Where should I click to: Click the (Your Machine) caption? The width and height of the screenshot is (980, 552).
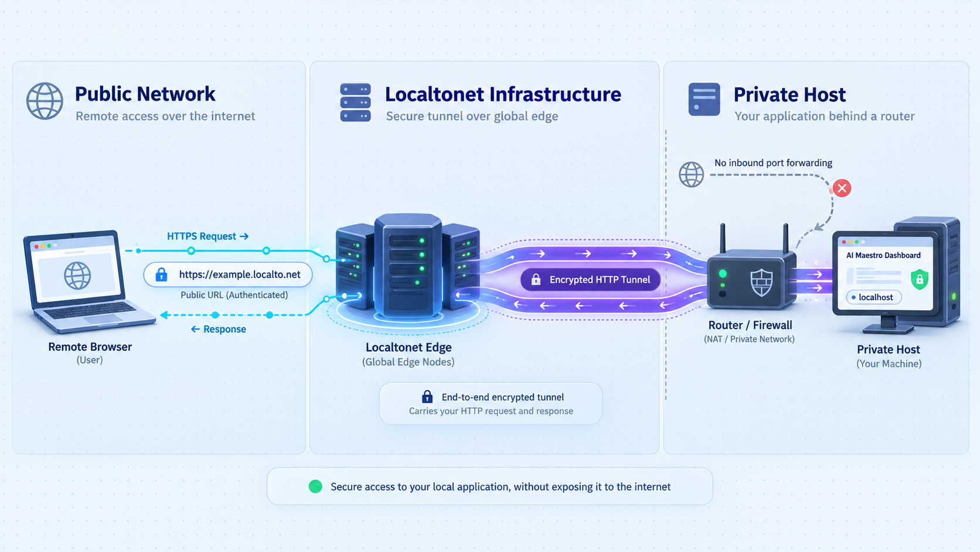coord(889,364)
